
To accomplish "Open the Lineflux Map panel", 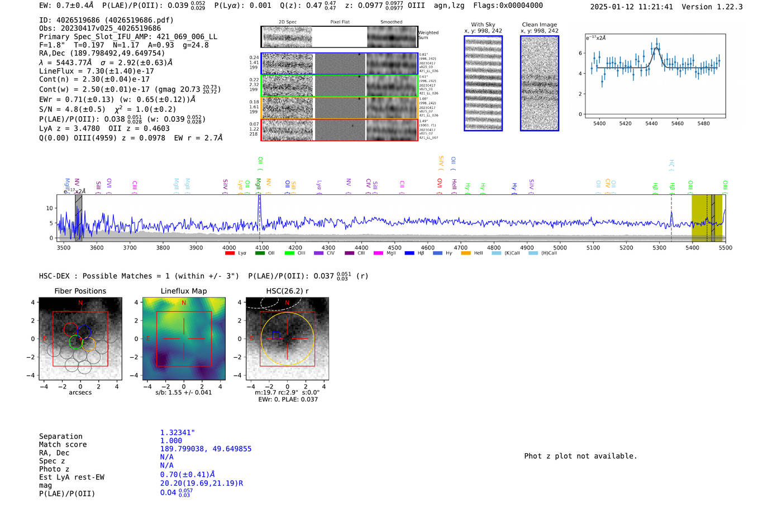I will [184, 338].
